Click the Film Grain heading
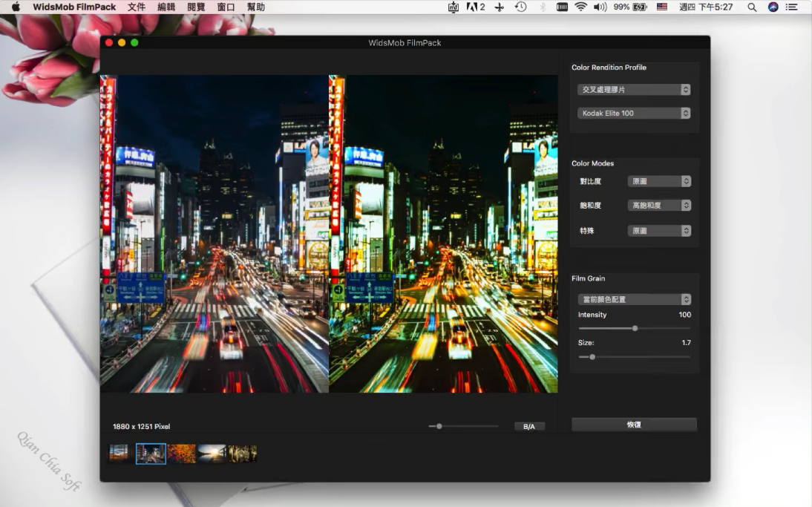Viewport: 812px width, 507px height. (588, 278)
